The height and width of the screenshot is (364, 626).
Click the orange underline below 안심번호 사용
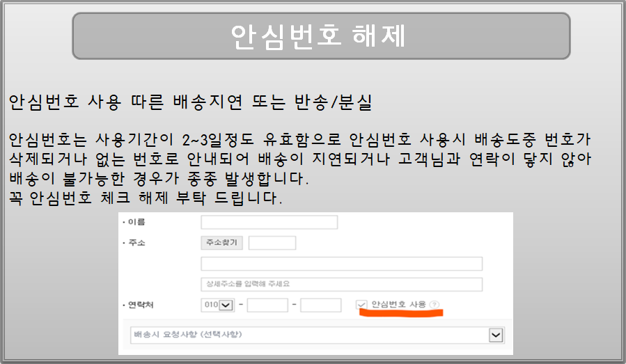point(401,313)
